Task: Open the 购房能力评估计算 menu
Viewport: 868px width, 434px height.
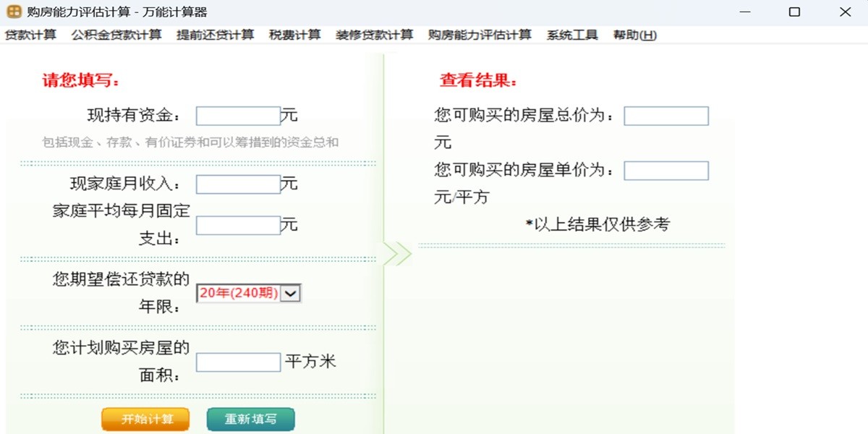Action: [x=480, y=35]
